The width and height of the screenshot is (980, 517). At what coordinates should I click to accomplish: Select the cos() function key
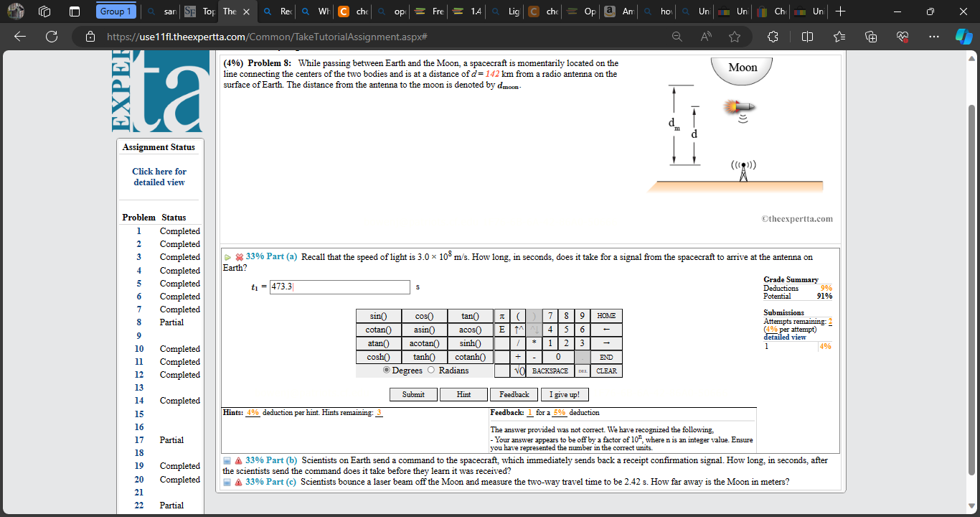[x=424, y=316]
